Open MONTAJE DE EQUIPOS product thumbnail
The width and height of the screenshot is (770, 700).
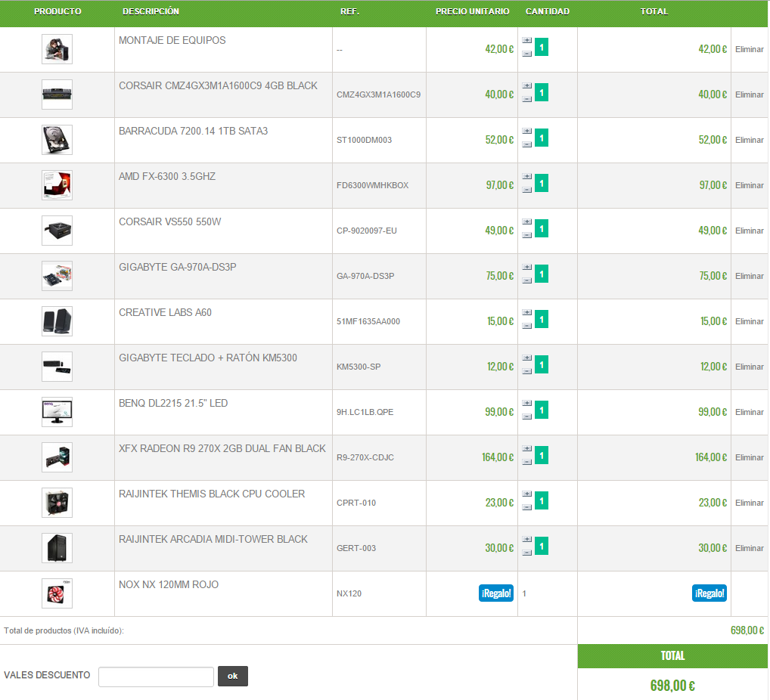pyautogui.click(x=57, y=49)
